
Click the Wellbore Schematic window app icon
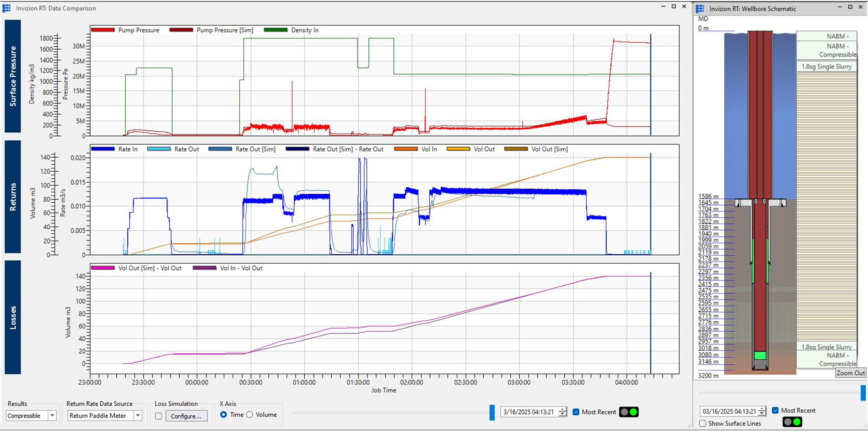pos(700,8)
